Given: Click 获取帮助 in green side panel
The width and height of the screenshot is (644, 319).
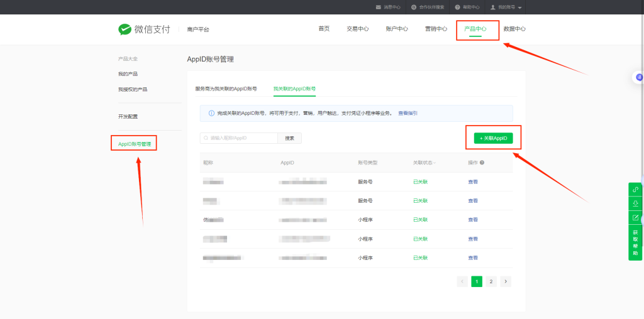Looking at the screenshot, I should [x=635, y=243].
